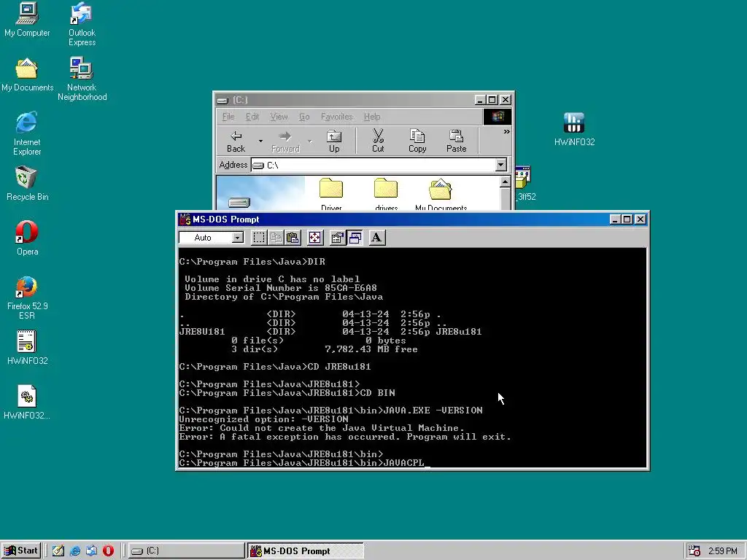This screenshot has height=560, width=747.
Task: Select the Network Neighborhood desktop icon
Action: tap(82, 79)
